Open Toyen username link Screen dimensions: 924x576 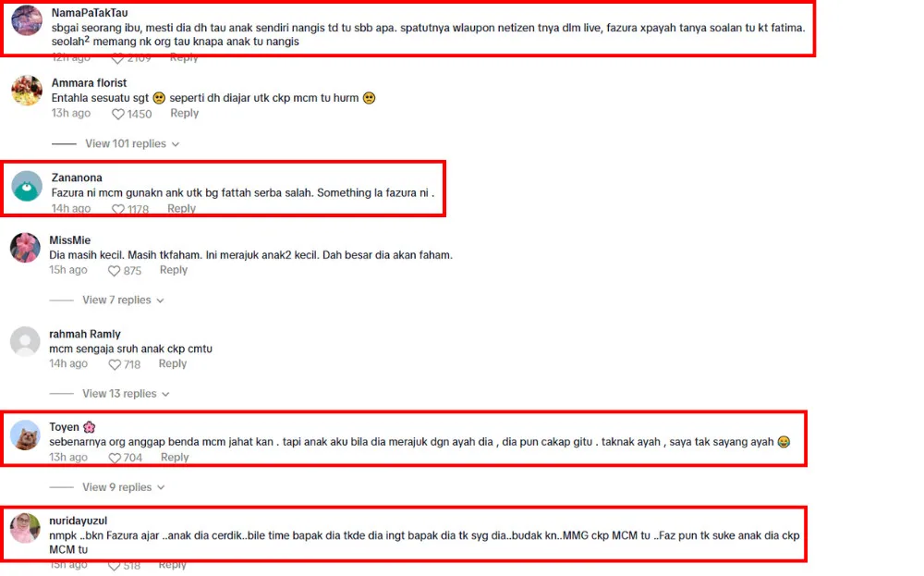pyautogui.click(x=64, y=427)
